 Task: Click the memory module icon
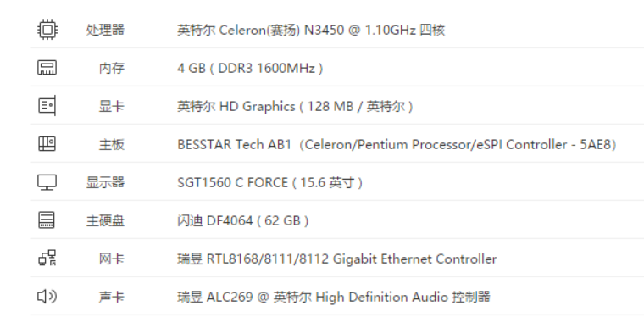(x=47, y=68)
